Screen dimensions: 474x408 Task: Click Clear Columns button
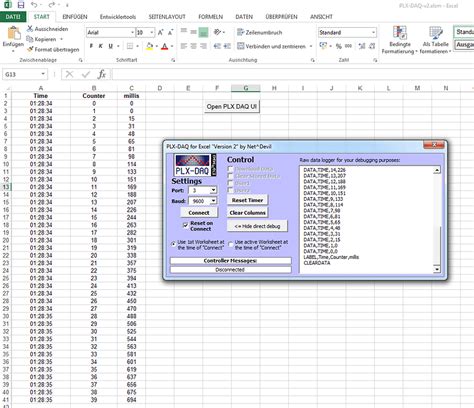click(x=248, y=213)
